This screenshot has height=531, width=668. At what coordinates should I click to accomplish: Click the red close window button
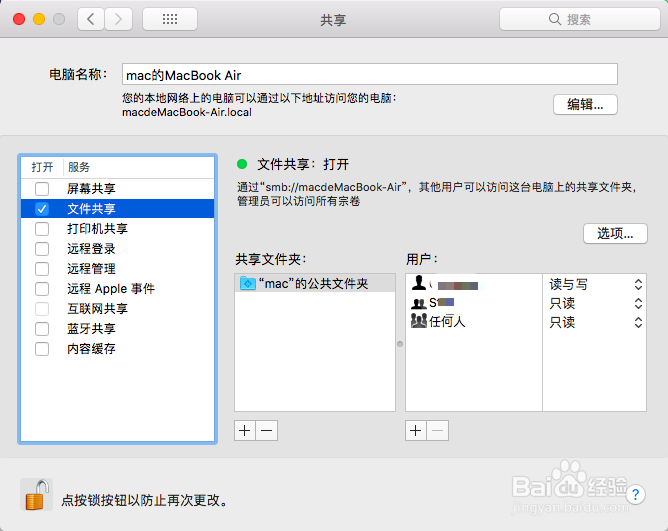click(x=19, y=19)
